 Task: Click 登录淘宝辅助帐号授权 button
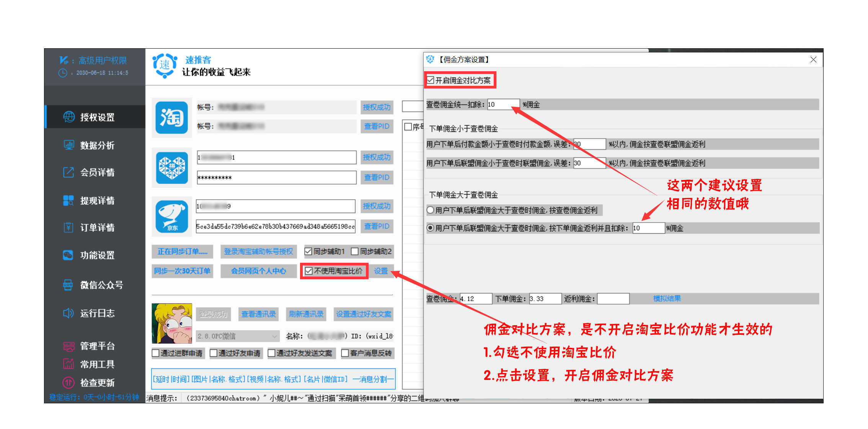click(x=258, y=251)
